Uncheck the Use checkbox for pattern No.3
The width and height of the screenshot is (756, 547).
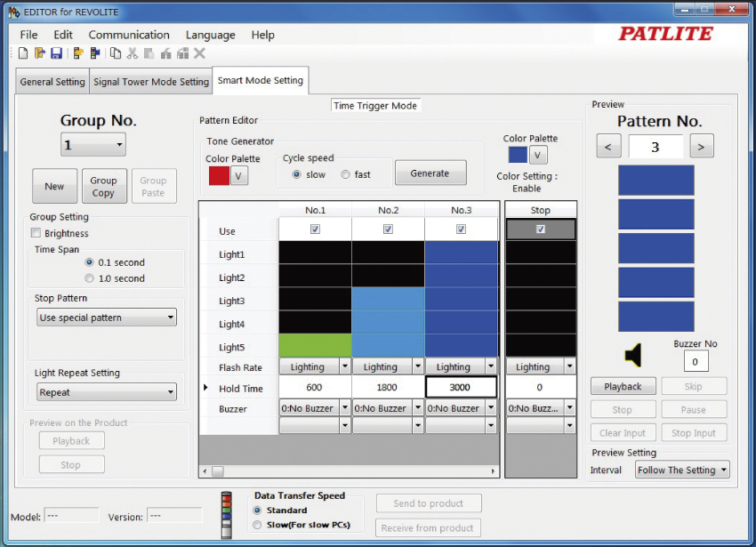[x=461, y=229]
